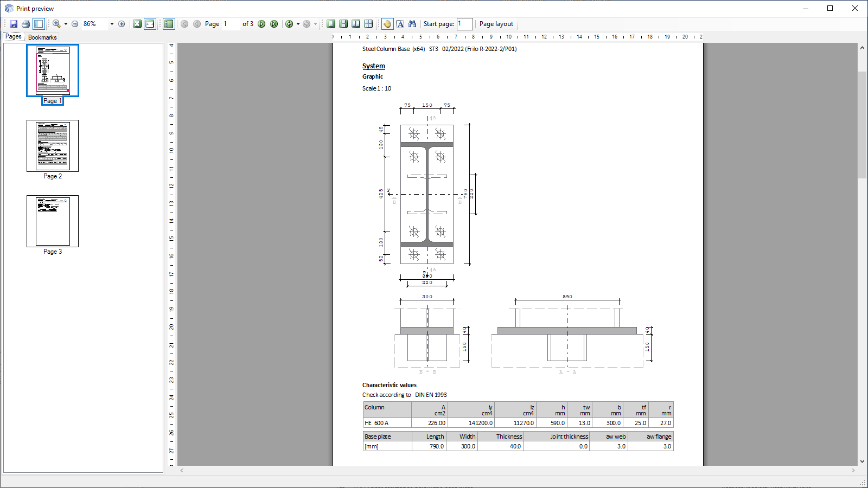Viewport: 868px width, 488px height.
Task: Fit whole page in view icon
Action: [x=137, y=24]
